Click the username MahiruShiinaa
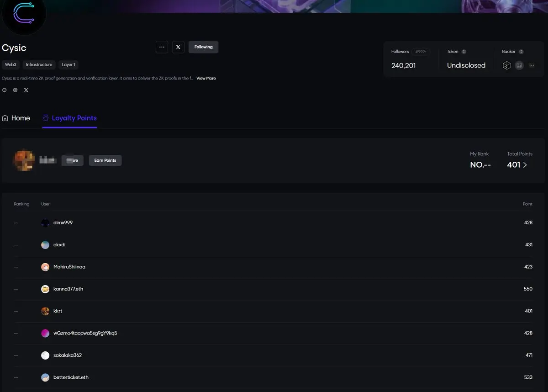This screenshot has height=392, width=548. point(69,267)
